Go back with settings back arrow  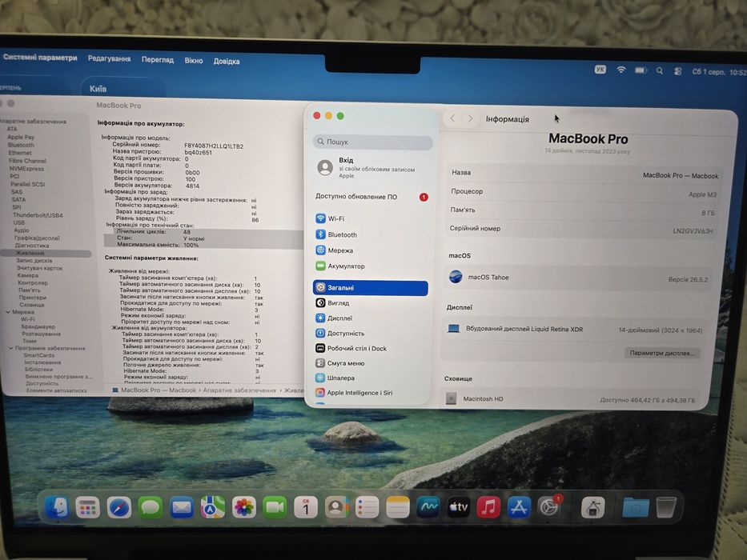click(x=452, y=118)
